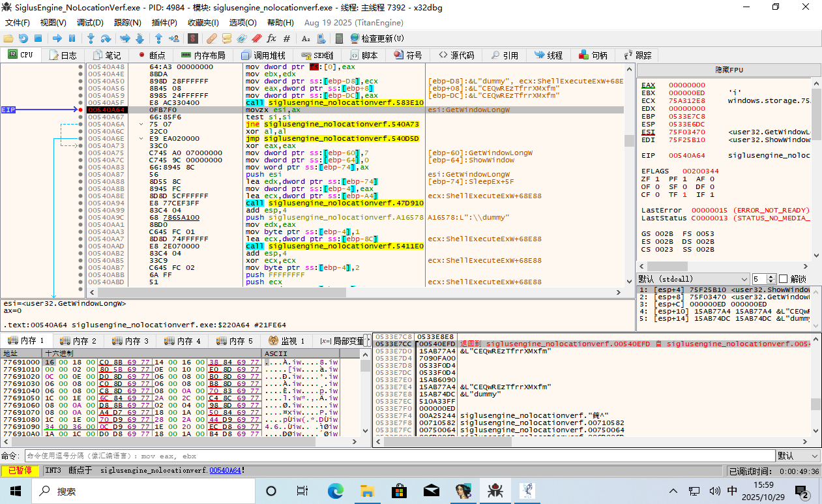Screen dimensions: 822x504
Task: Click the argument count spinner up arrow
Action: pos(772,276)
